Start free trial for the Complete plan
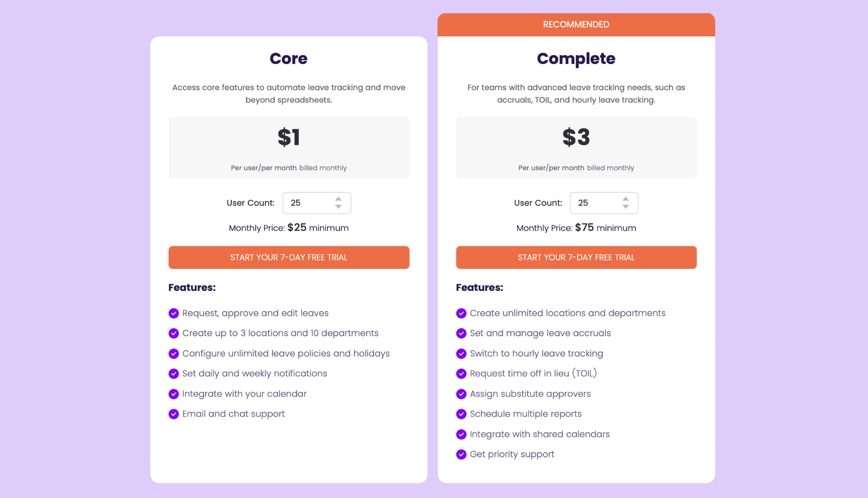Screen dimensions: 868x498 pyautogui.click(x=576, y=257)
